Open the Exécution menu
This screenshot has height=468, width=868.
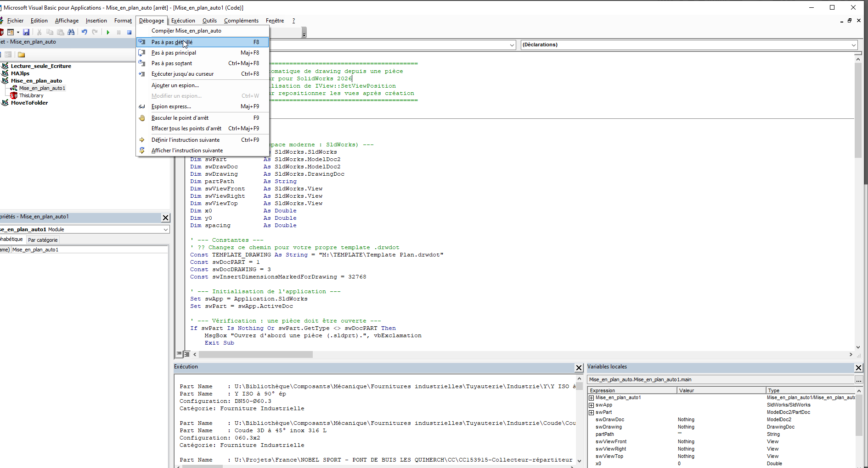pos(183,21)
